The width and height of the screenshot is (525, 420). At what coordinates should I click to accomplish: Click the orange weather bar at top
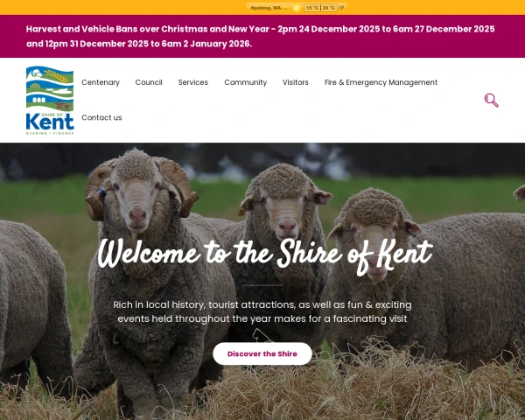point(262,7)
